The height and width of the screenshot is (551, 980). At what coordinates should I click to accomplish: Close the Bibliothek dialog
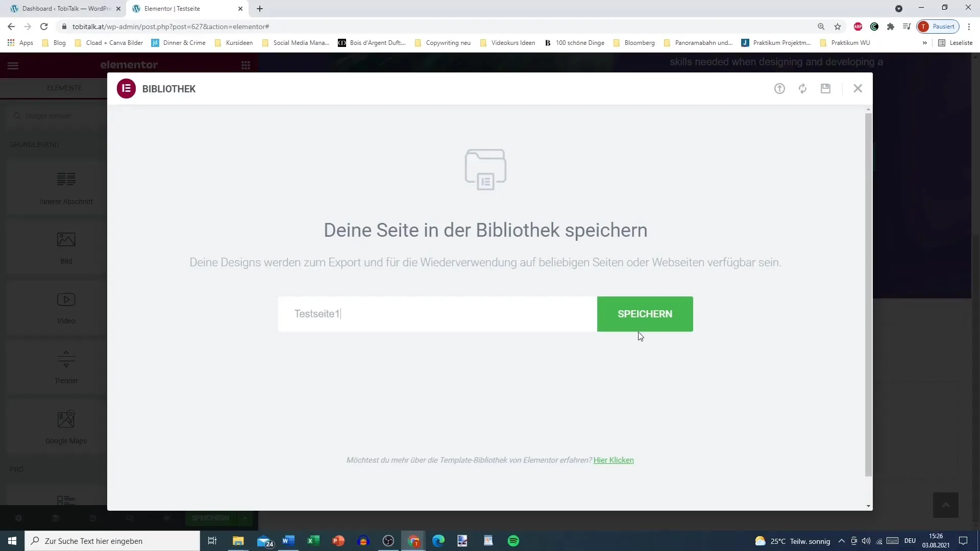(x=858, y=89)
